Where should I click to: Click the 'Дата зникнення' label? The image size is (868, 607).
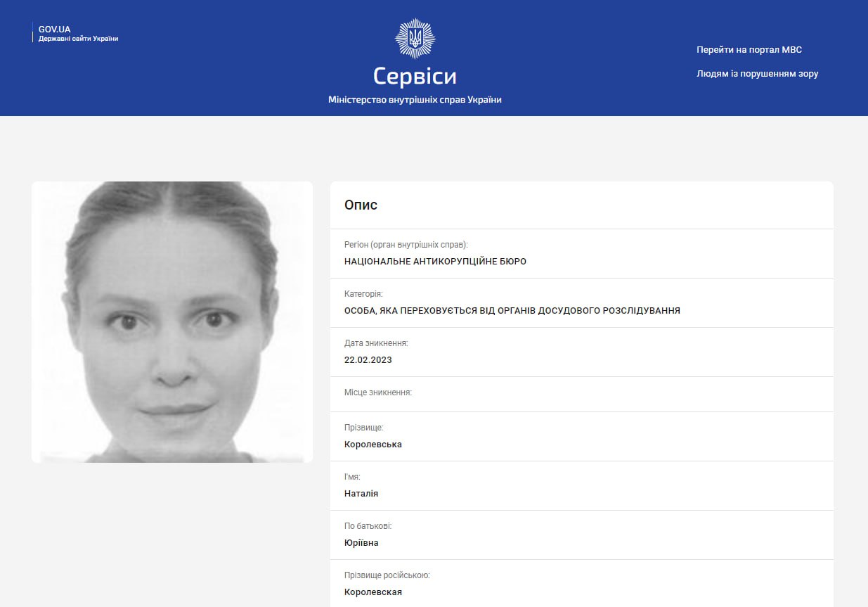pyautogui.click(x=376, y=343)
